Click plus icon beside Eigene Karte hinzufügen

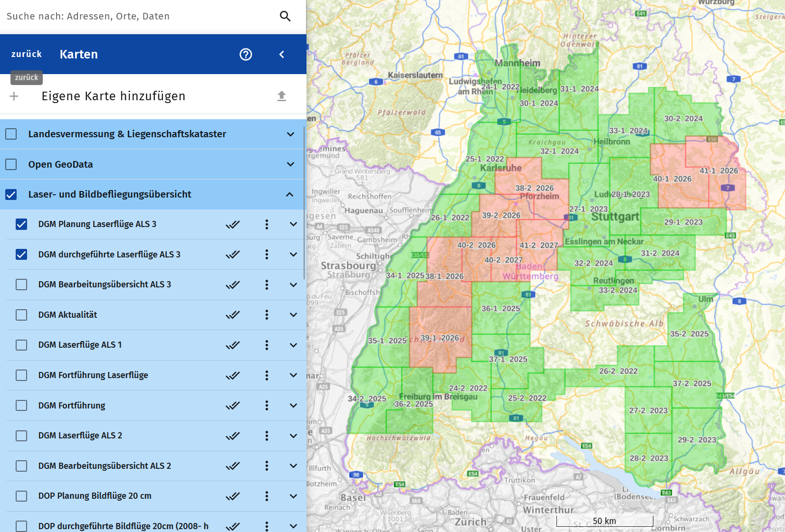pyautogui.click(x=14, y=96)
